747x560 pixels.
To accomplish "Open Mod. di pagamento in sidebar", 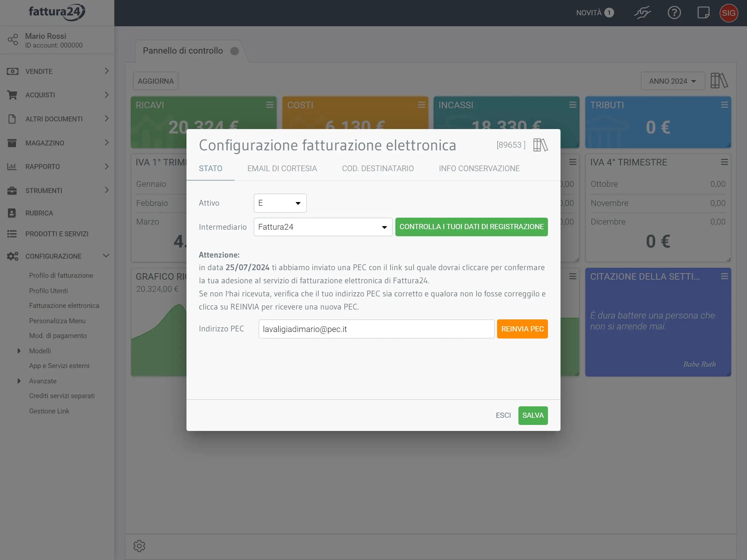I will coord(58,336).
